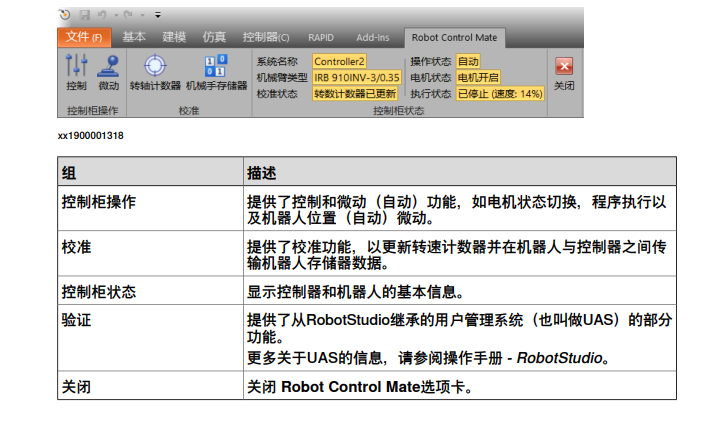Switch to the 建模 tab
The height and width of the screenshot is (430, 701).
click(x=174, y=37)
